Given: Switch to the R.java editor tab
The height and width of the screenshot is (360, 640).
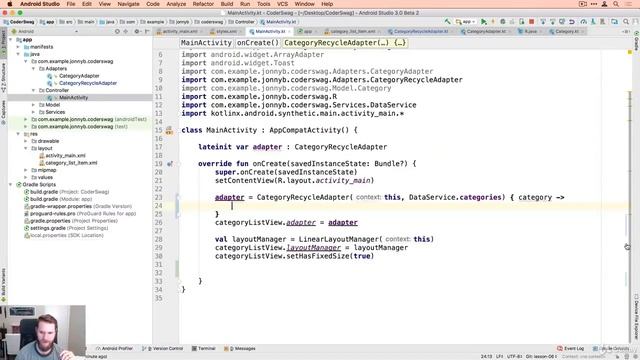Looking at the screenshot, I should coord(530,31).
